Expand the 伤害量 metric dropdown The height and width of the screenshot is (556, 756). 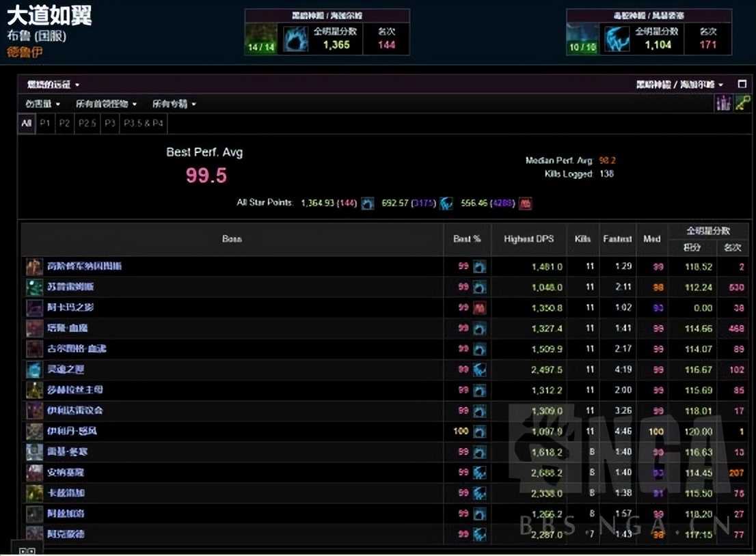(43, 104)
